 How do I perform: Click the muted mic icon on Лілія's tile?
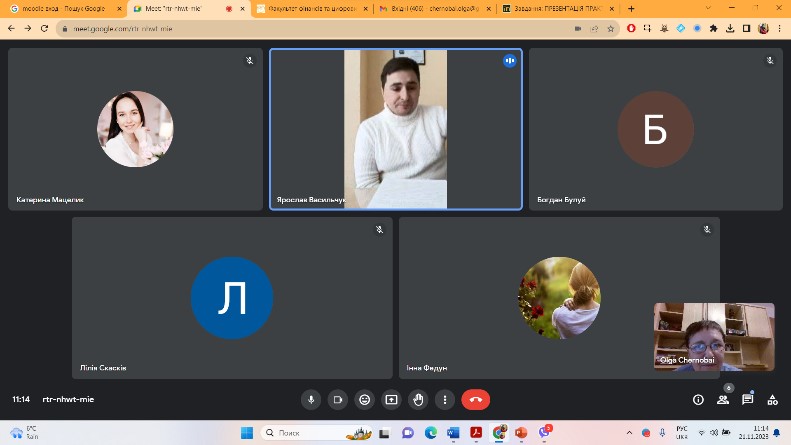(379, 230)
